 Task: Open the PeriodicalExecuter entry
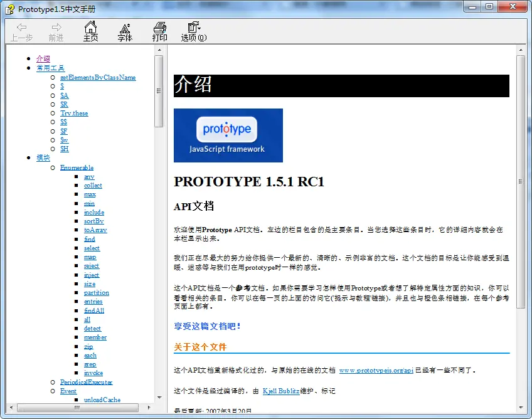pyautogui.click(x=86, y=382)
